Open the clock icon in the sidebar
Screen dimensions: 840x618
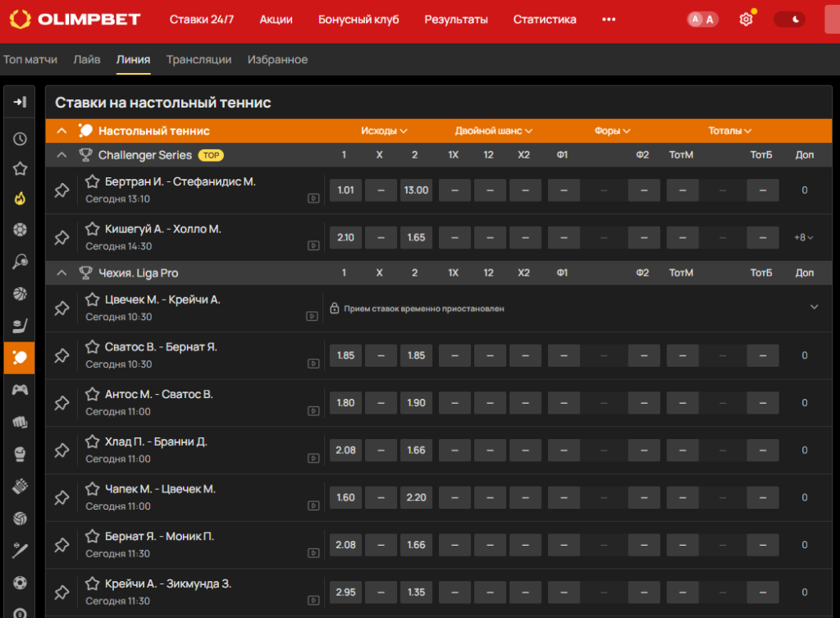(x=20, y=139)
